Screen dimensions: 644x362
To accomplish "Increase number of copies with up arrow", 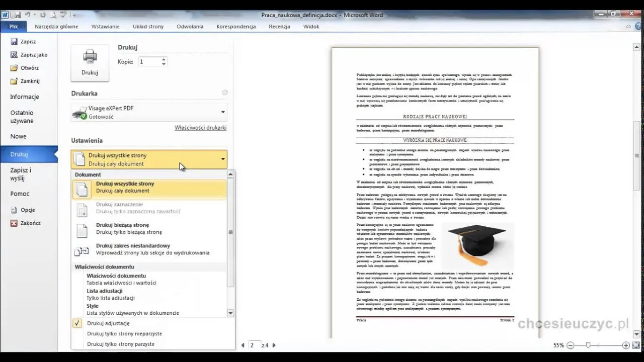I will click(x=164, y=59).
